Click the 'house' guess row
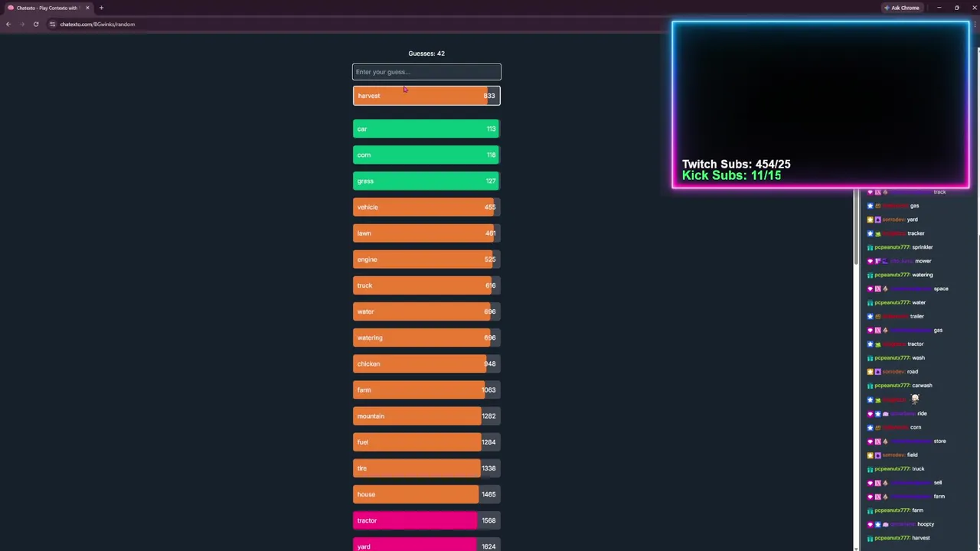This screenshot has height=551, width=980. coord(426,494)
